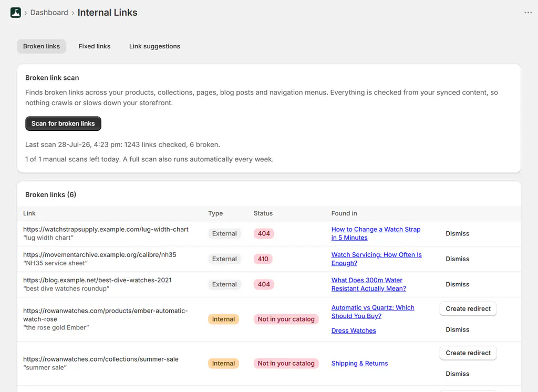
Task: Dismiss the lug-width-chart broken link
Action: (x=458, y=233)
